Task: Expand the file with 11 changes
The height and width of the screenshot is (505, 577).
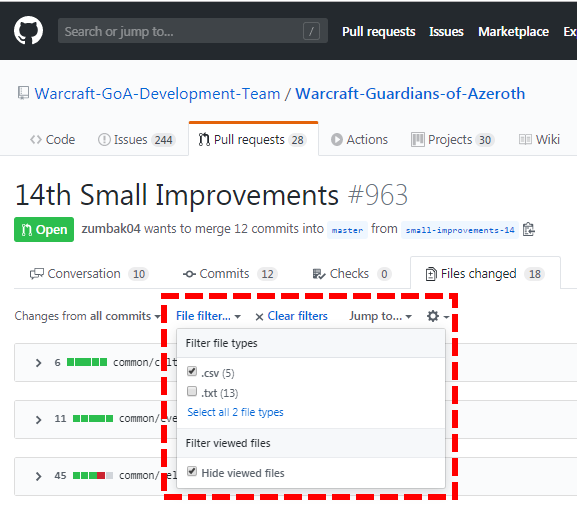Action: (x=38, y=420)
